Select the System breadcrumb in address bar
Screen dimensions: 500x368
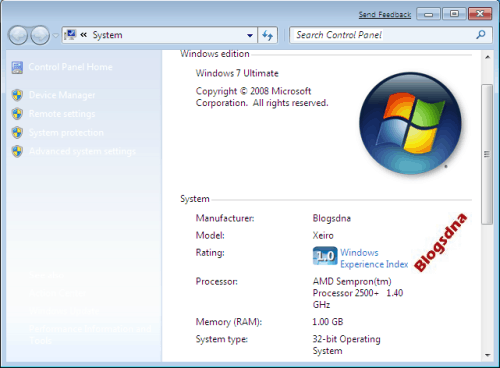point(107,35)
